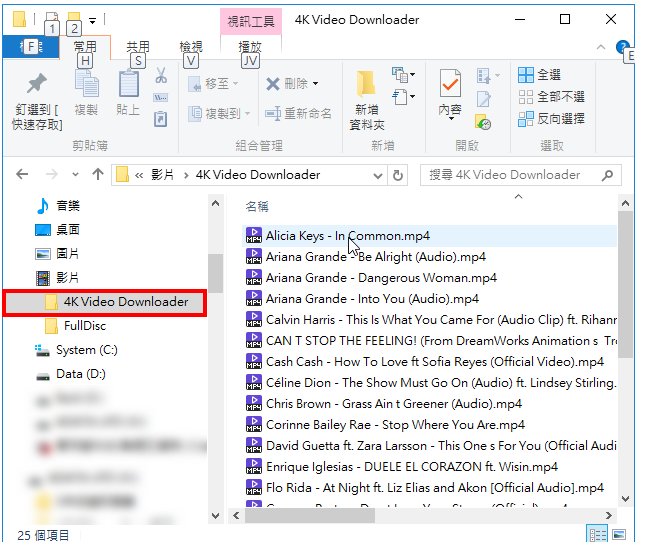Click the Copy (複製) ribbon icon
Screen dimensions: 651x542
pyautogui.click(x=86, y=83)
